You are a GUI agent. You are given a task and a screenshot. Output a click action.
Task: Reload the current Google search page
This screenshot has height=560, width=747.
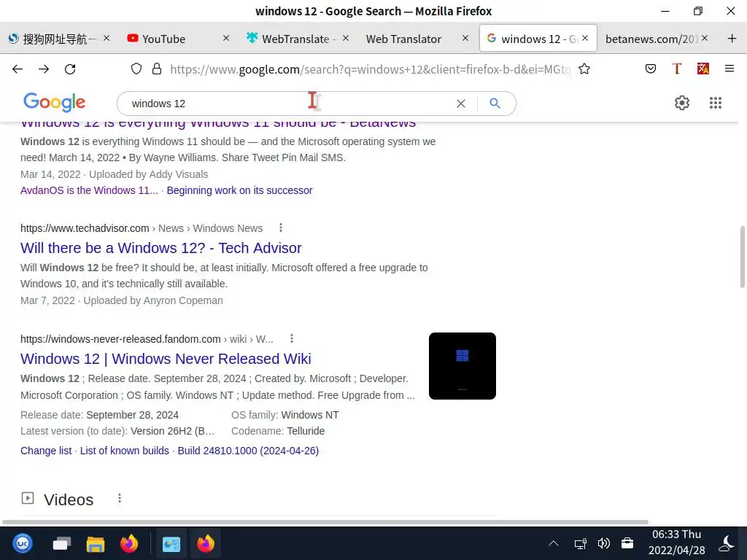[x=70, y=69]
